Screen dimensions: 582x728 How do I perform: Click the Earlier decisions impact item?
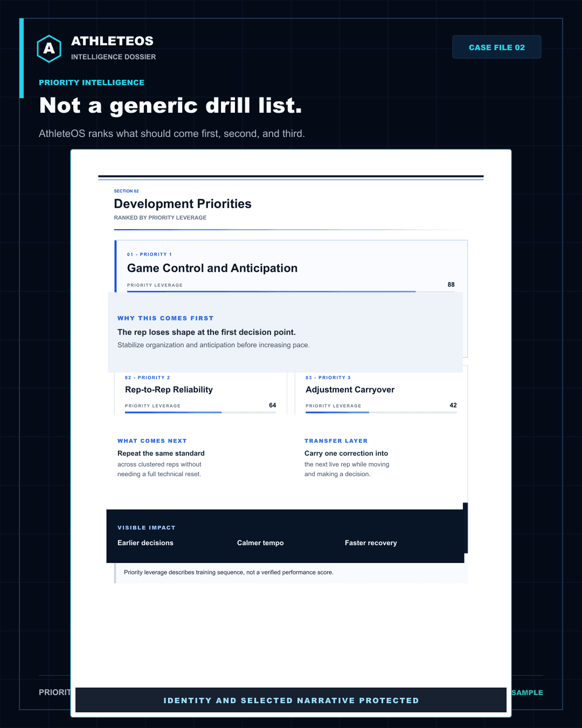point(145,543)
